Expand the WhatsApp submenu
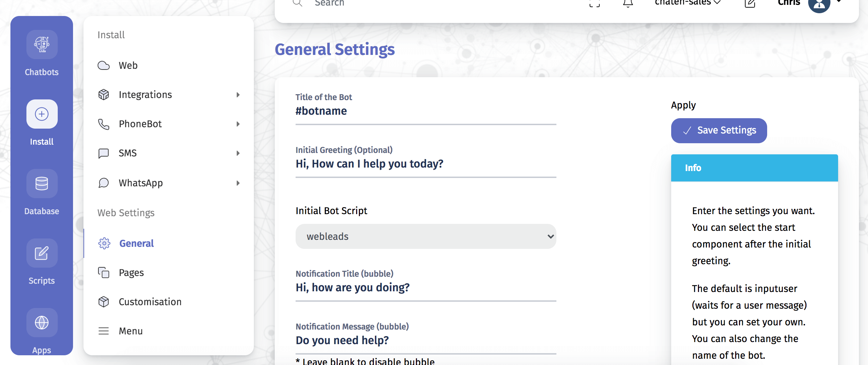 pyautogui.click(x=238, y=183)
